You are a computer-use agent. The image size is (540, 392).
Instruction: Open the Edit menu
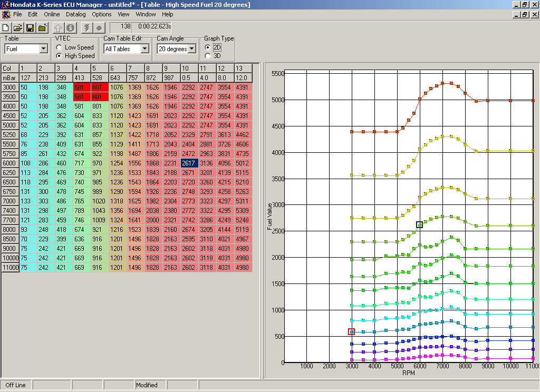coord(33,14)
